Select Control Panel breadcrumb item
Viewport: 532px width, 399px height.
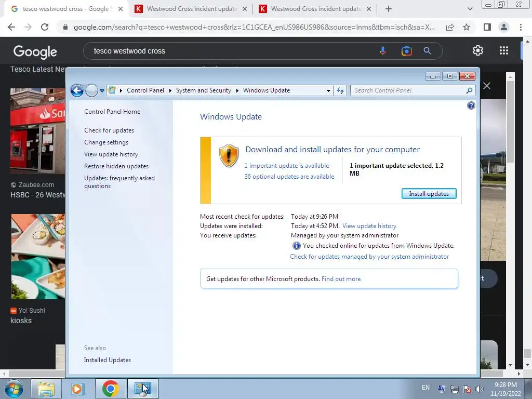(145, 90)
